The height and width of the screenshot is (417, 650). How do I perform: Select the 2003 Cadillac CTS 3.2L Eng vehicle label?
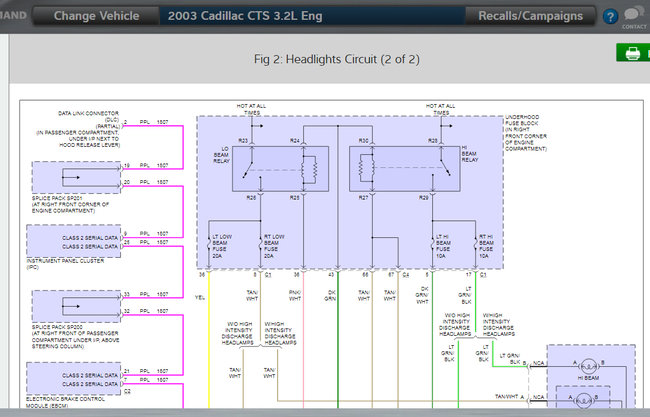pyautogui.click(x=245, y=16)
